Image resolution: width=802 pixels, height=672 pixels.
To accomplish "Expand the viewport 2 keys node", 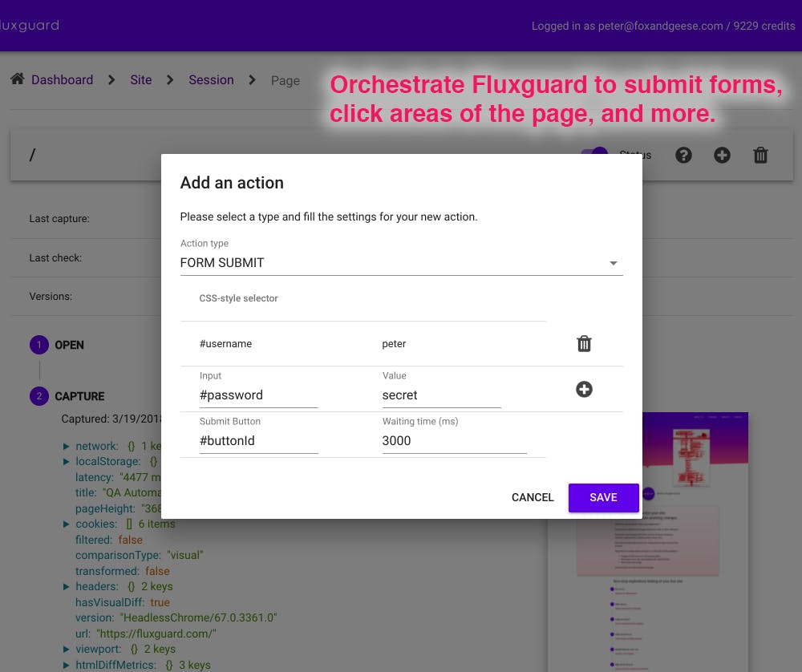I will [x=66, y=649].
